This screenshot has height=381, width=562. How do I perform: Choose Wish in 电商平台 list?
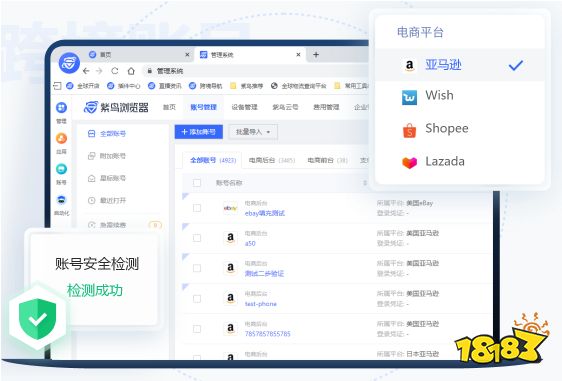click(x=460, y=96)
